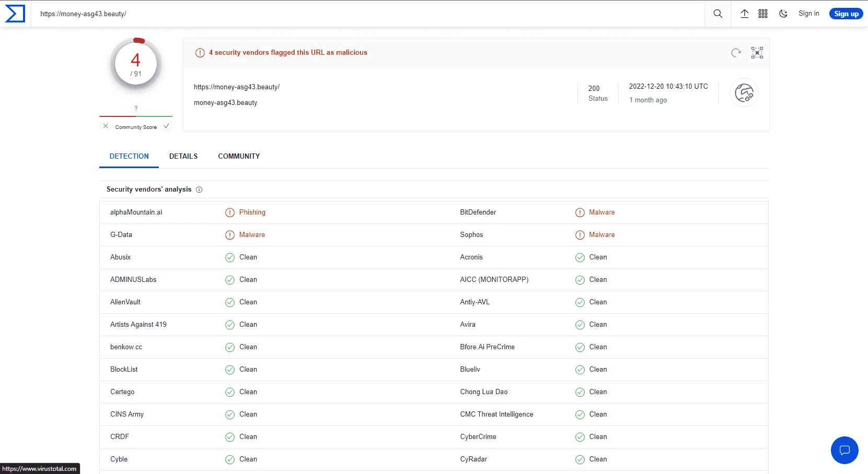Click Abusix Clean check icon

[x=230, y=257]
